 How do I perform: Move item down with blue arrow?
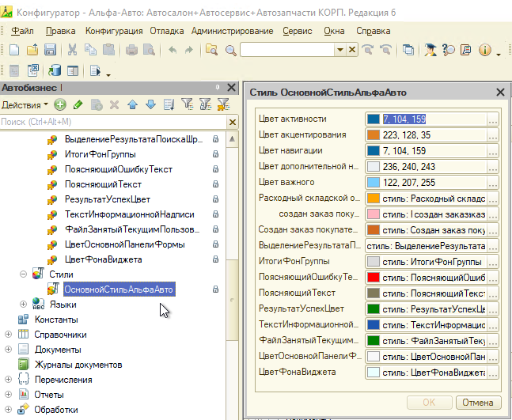(150, 104)
